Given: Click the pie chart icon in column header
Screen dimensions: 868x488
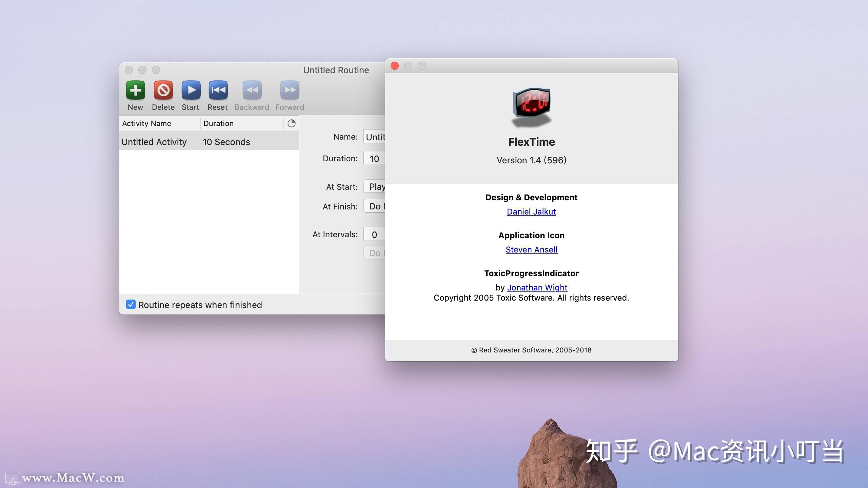Looking at the screenshot, I should 291,123.
